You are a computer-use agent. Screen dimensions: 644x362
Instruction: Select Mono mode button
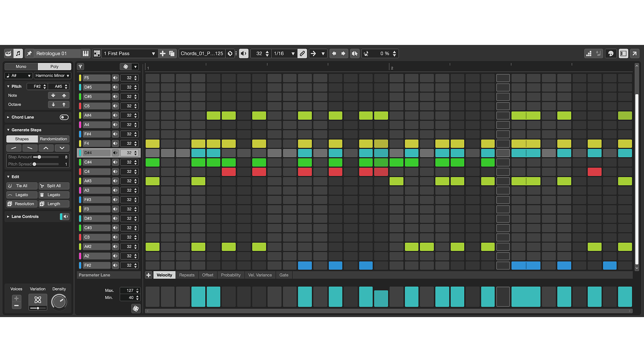click(x=21, y=67)
